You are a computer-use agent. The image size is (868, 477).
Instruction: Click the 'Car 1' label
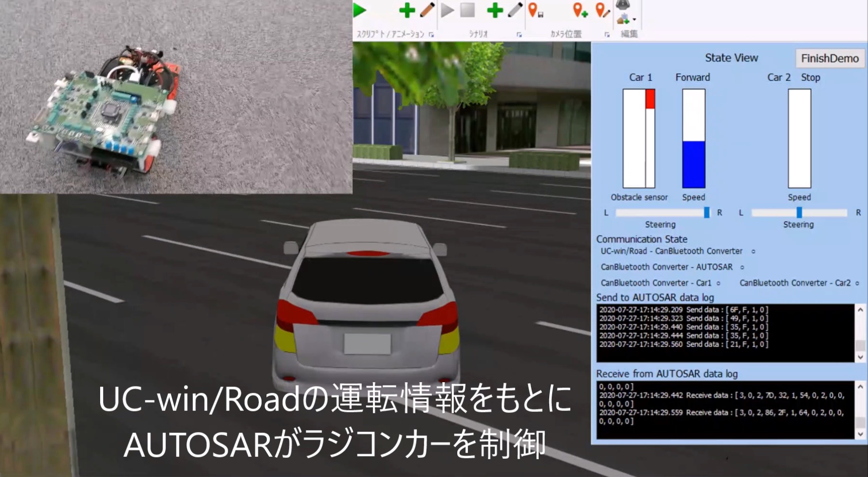point(640,78)
